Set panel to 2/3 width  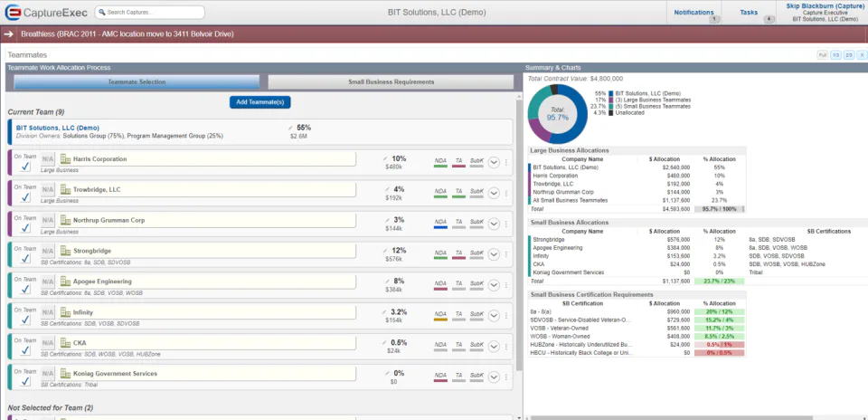849,55
